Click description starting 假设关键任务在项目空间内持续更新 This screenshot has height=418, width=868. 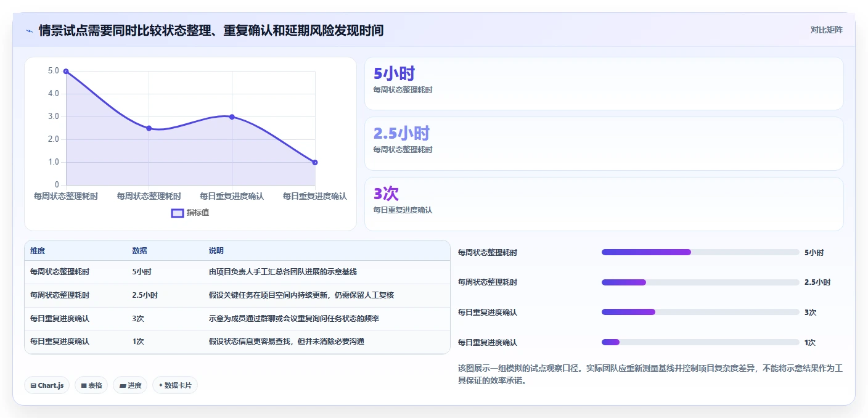pos(301,295)
